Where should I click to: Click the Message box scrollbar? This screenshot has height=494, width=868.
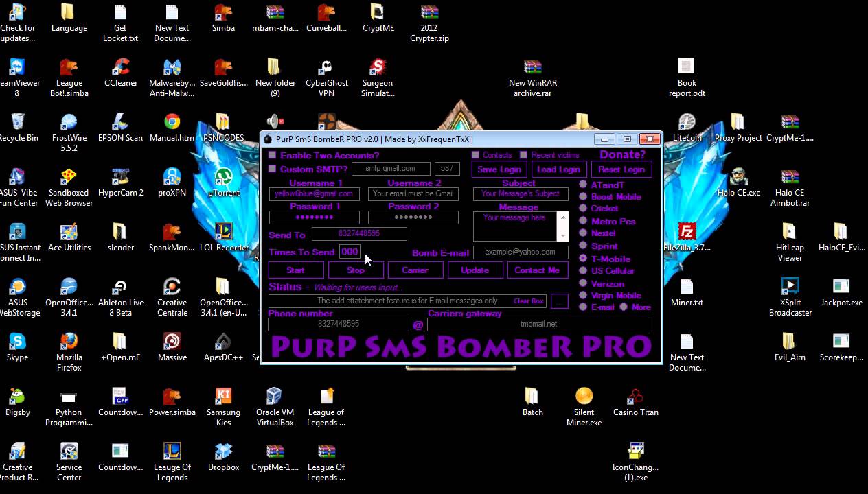click(563, 226)
